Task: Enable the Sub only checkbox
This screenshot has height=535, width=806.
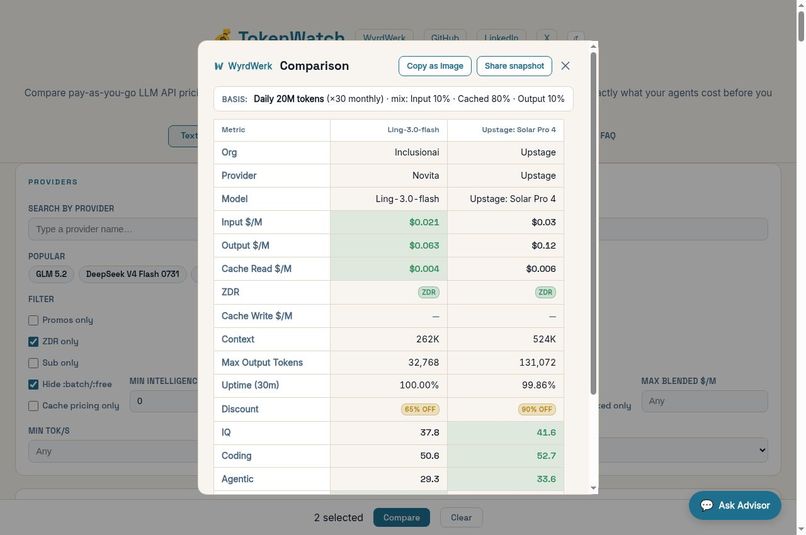Action: [33, 363]
